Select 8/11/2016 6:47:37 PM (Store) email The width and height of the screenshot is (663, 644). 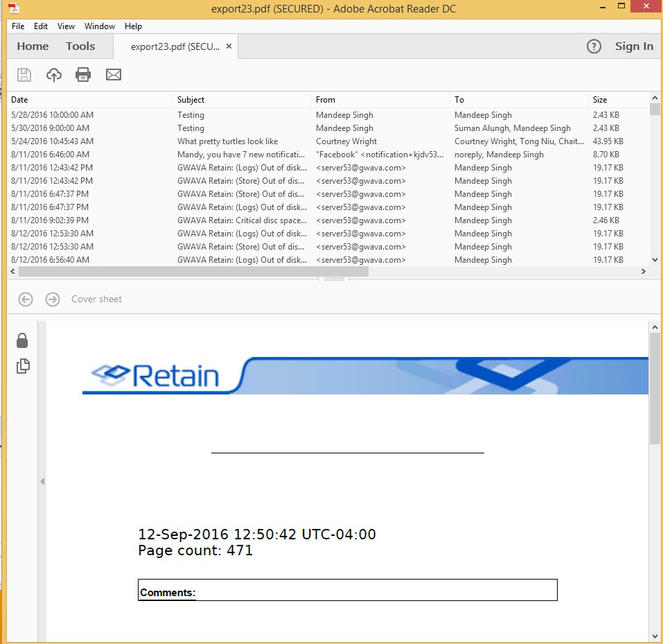pyautogui.click(x=328, y=194)
